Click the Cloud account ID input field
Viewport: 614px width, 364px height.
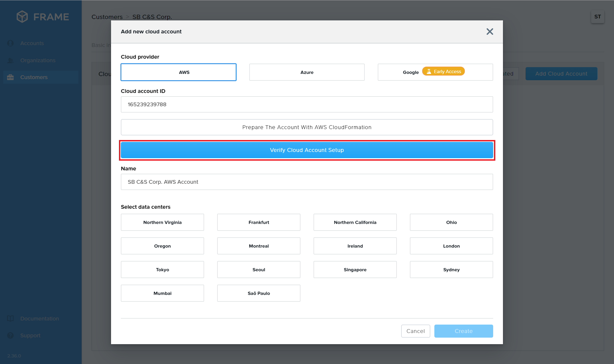pyautogui.click(x=307, y=104)
